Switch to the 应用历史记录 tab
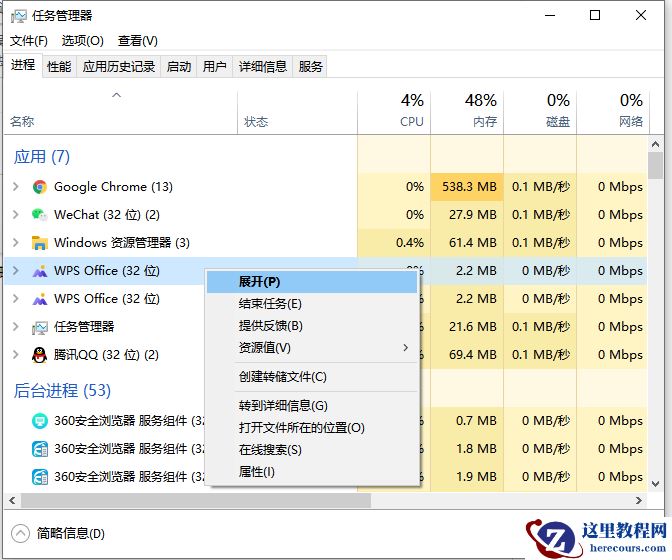Viewport: 672px width, 560px height. coord(119,66)
